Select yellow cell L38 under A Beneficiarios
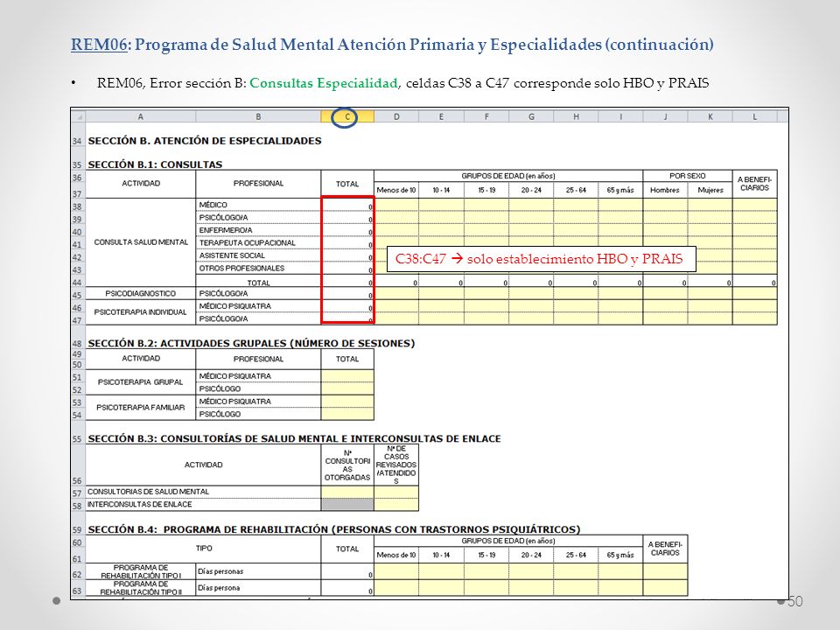Viewport: 840px width, 630px height. 755,205
